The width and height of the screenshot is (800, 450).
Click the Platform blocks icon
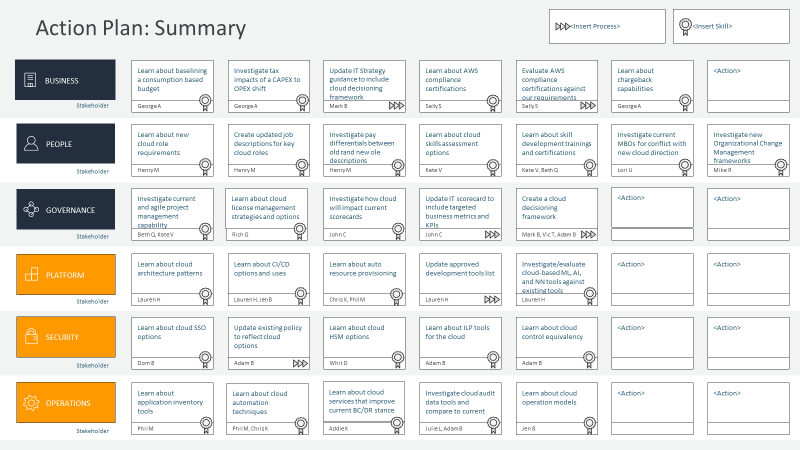pyautogui.click(x=30, y=275)
